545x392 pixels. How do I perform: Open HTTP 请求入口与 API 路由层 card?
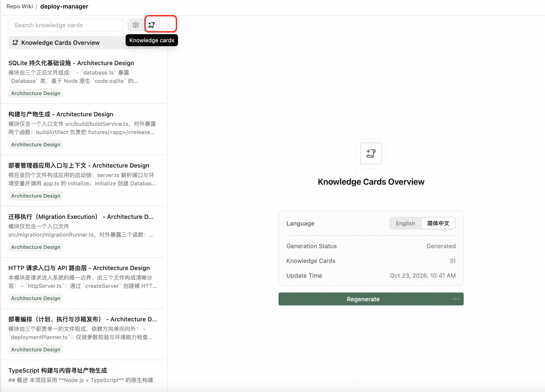click(83, 283)
